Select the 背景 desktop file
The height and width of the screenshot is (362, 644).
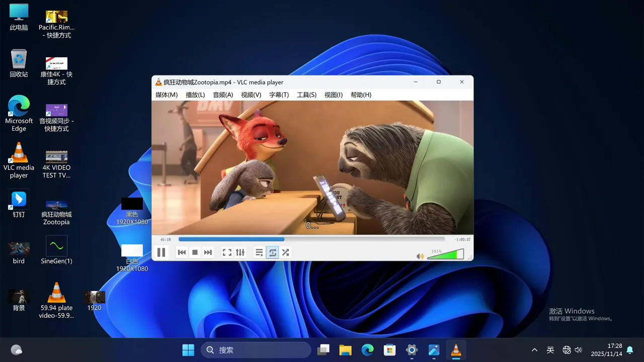(x=19, y=300)
